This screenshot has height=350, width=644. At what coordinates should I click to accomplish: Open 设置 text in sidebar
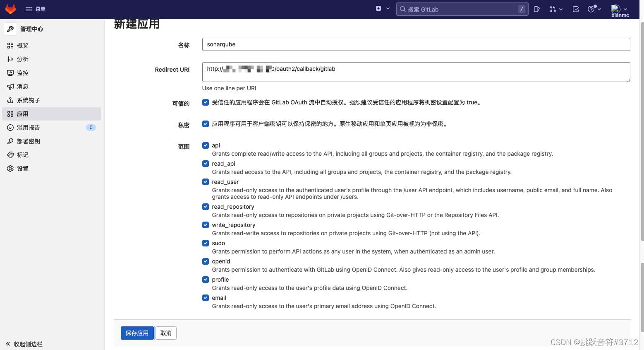(x=23, y=169)
